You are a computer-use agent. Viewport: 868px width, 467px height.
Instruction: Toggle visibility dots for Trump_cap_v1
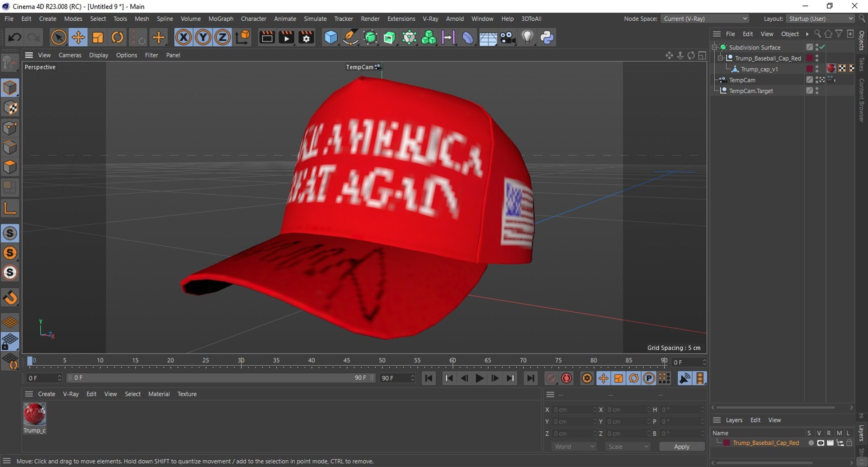(x=817, y=69)
